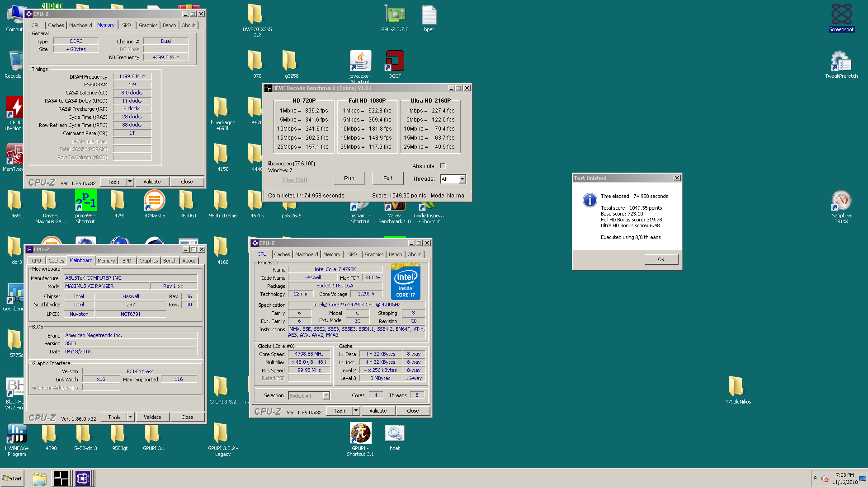Toggle the Absolute checkbox in HEVC benchmark

click(x=443, y=166)
